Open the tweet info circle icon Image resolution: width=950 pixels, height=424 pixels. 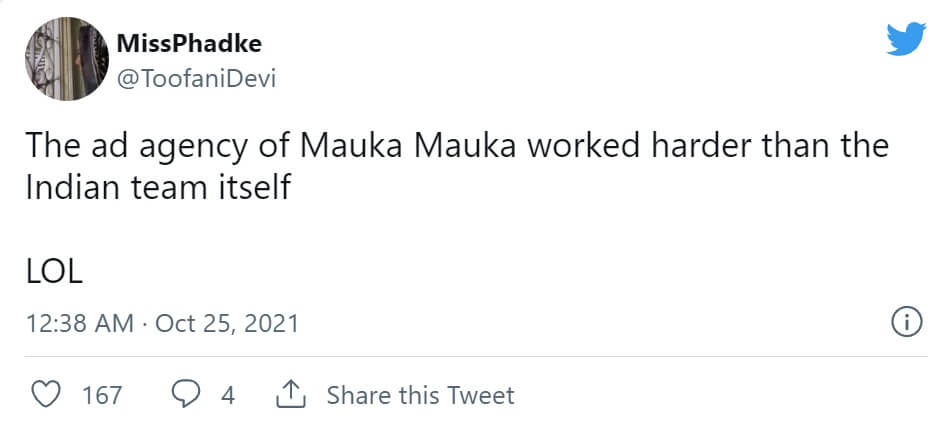tap(905, 323)
